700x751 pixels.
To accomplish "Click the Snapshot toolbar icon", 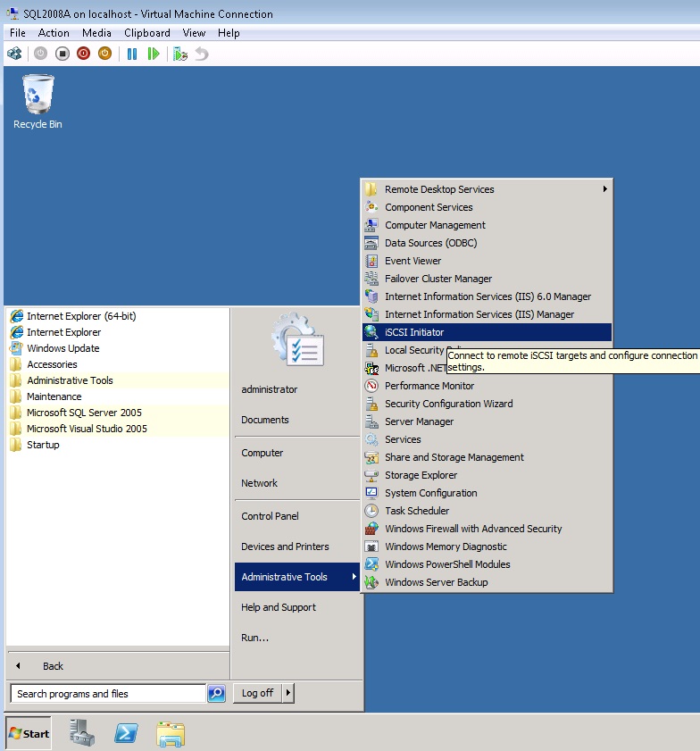I will 180,54.
